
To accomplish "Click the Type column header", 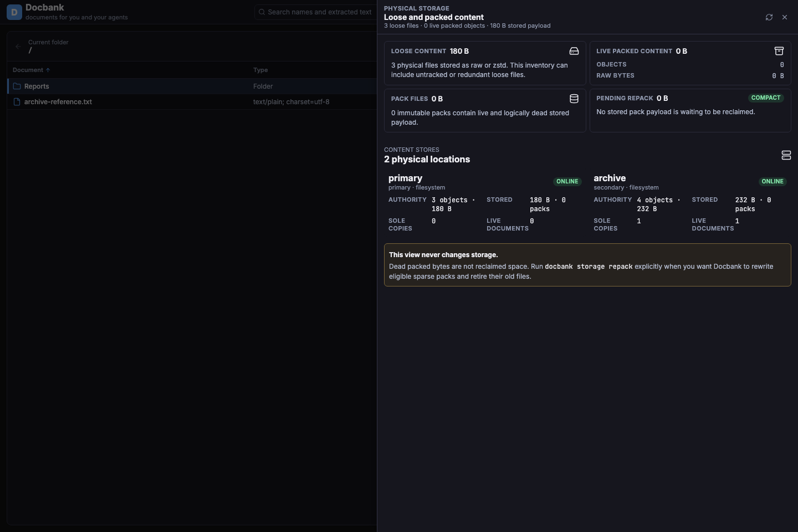I will click(x=260, y=70).
